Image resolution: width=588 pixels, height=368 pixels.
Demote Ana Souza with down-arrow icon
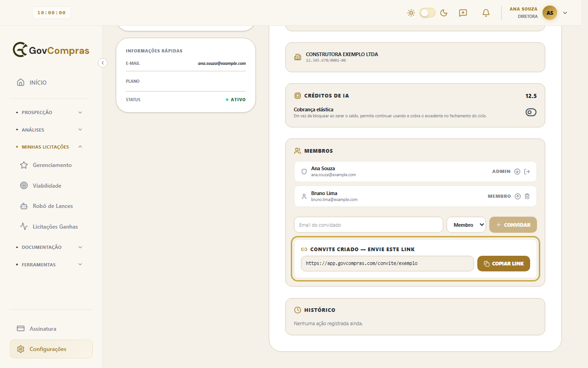(517, 172)
